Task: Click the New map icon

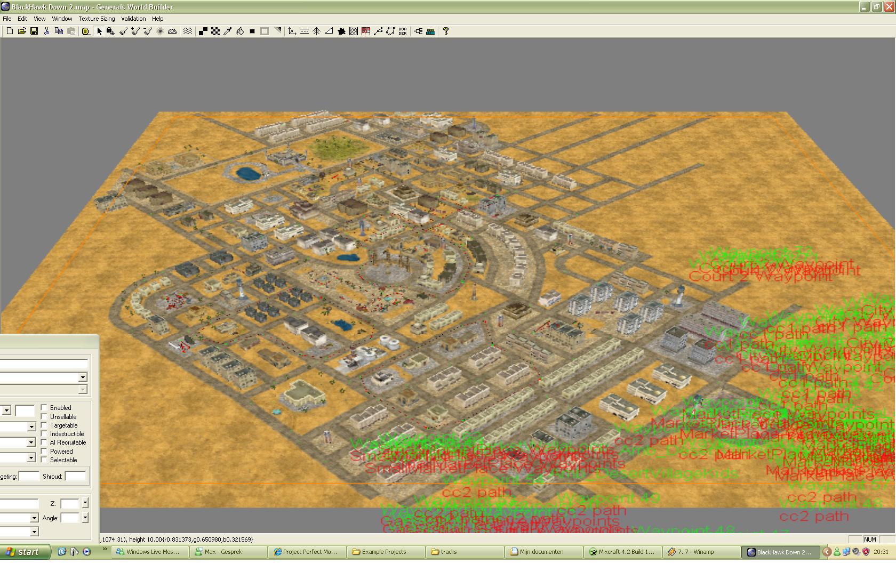Action: pyautogui.click(x=10, y=31)
